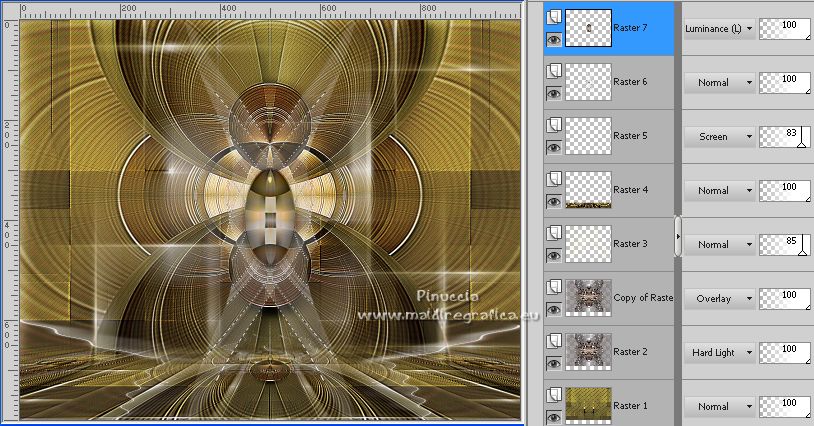This screenshot has width=814, height=426.
Task: Click Raster 2 opacity slider
Action: (785, 353)
